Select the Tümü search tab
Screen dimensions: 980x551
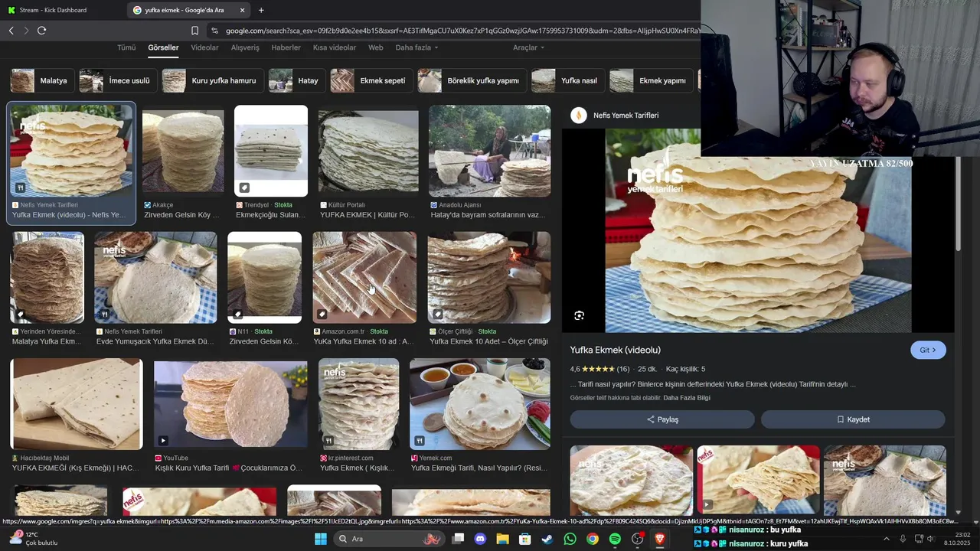[x=126, y=47]
